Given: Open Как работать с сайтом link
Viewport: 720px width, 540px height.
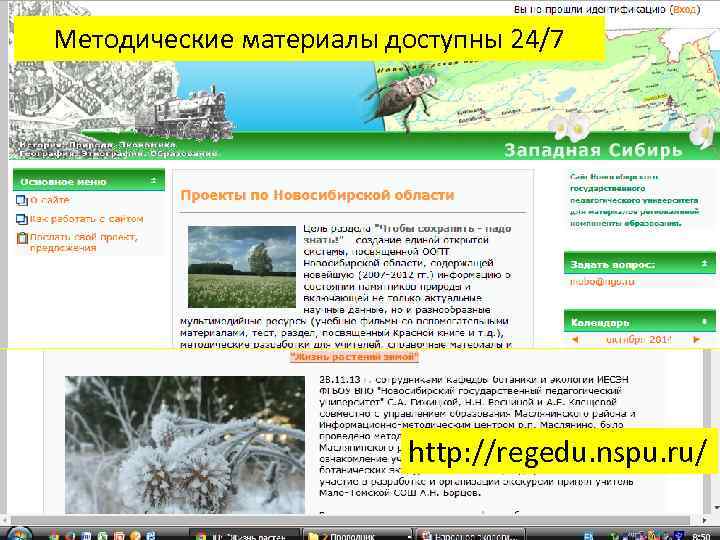Looking at the screenshot, I should 86,219.
